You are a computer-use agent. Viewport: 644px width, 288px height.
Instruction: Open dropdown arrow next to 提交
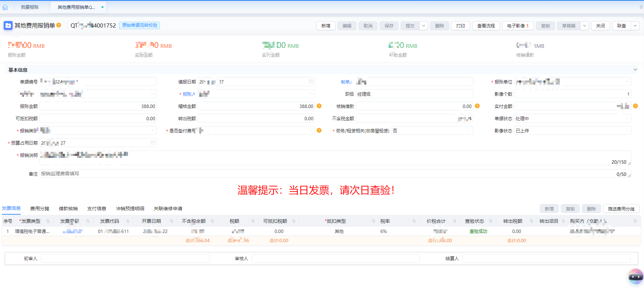tap(424, 26)
